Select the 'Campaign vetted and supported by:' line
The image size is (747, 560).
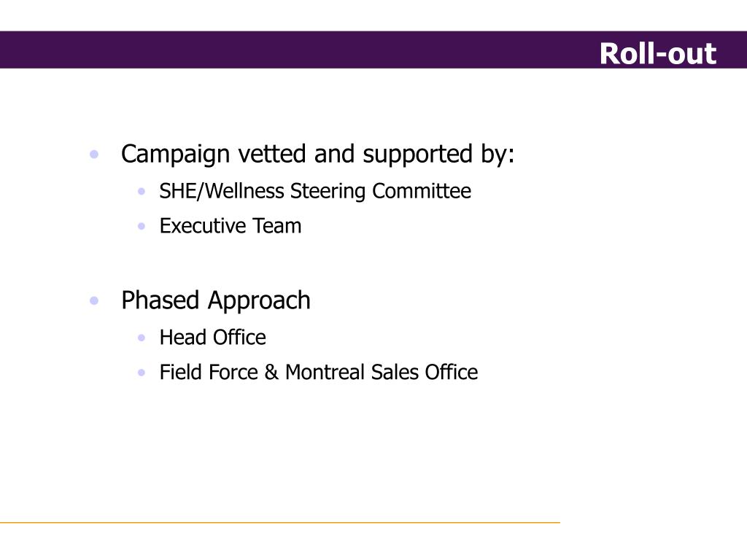[318, 155]
